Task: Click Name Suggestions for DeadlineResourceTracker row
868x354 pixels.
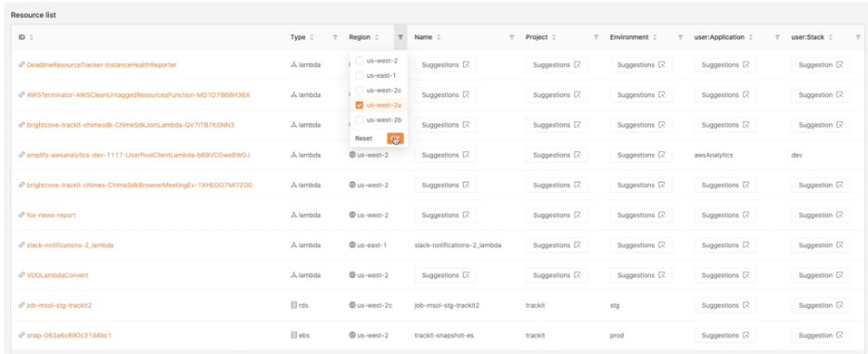Action: pos(446,65)
